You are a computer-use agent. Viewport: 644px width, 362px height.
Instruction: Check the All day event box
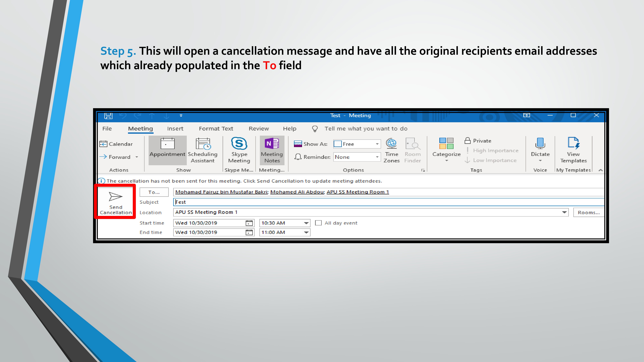point(318,223)
